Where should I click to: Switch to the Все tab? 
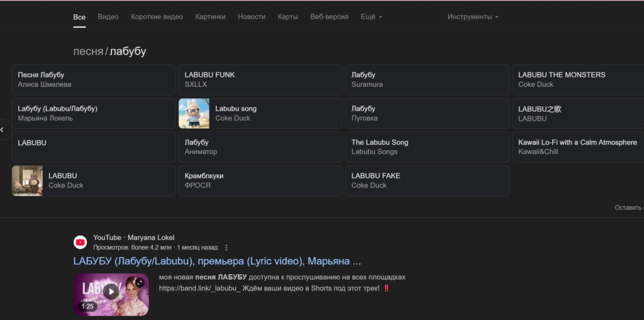[x=80, y=17]
